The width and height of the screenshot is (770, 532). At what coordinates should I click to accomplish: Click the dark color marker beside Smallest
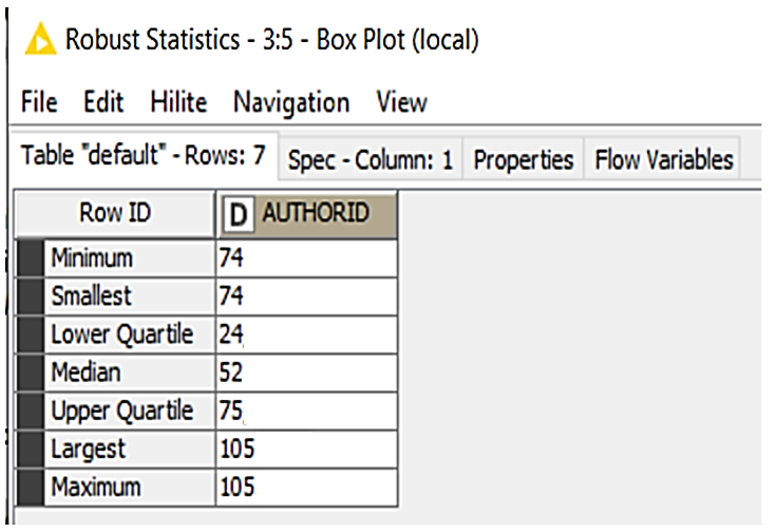[30, 296]
